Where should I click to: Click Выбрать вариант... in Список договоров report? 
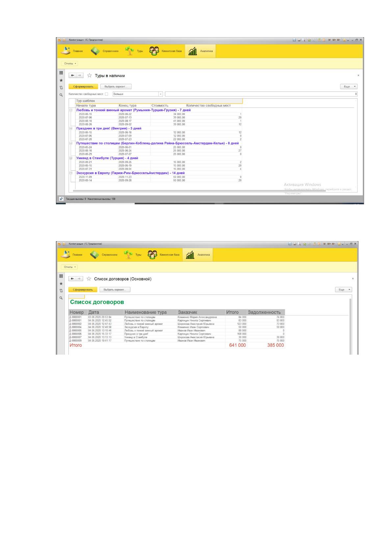point(115,290)
